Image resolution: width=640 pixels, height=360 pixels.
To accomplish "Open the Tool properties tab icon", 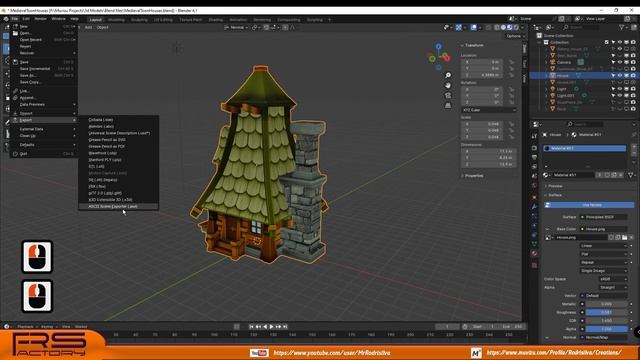I will point(534,136).
